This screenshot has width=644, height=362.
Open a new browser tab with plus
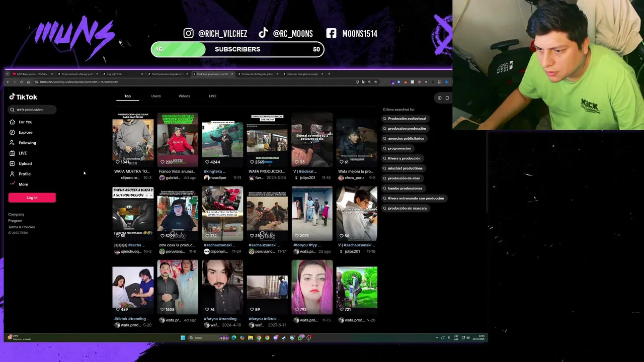click(x=329, y=74)
